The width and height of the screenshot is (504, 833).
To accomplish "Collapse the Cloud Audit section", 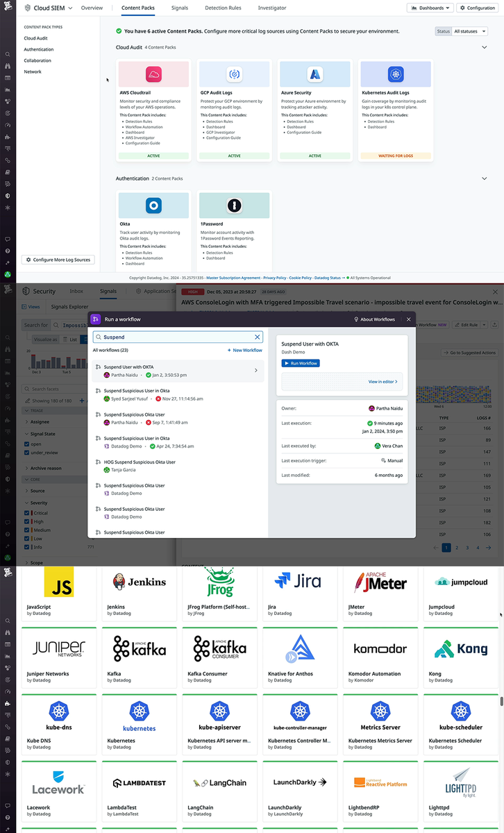I will (485, 47).
